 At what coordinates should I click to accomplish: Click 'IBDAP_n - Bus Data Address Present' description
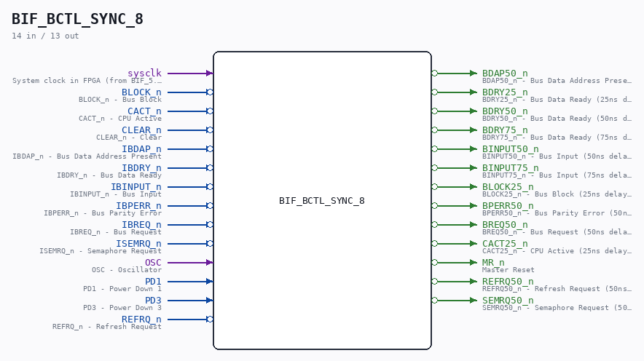87,156
